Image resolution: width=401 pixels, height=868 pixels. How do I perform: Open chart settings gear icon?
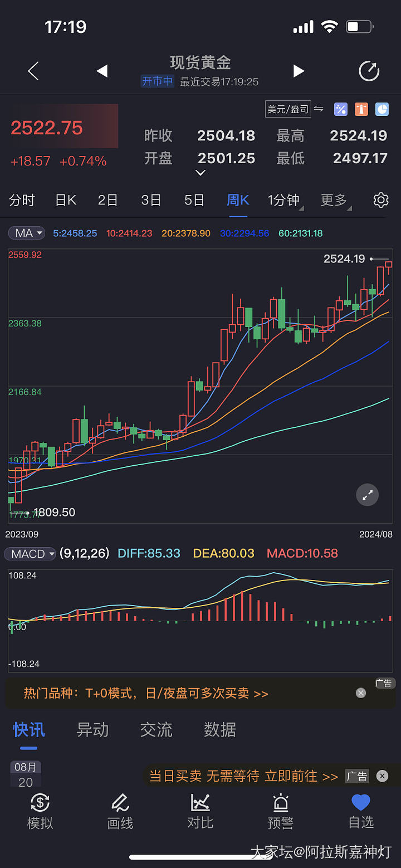[x=381, y=200]
